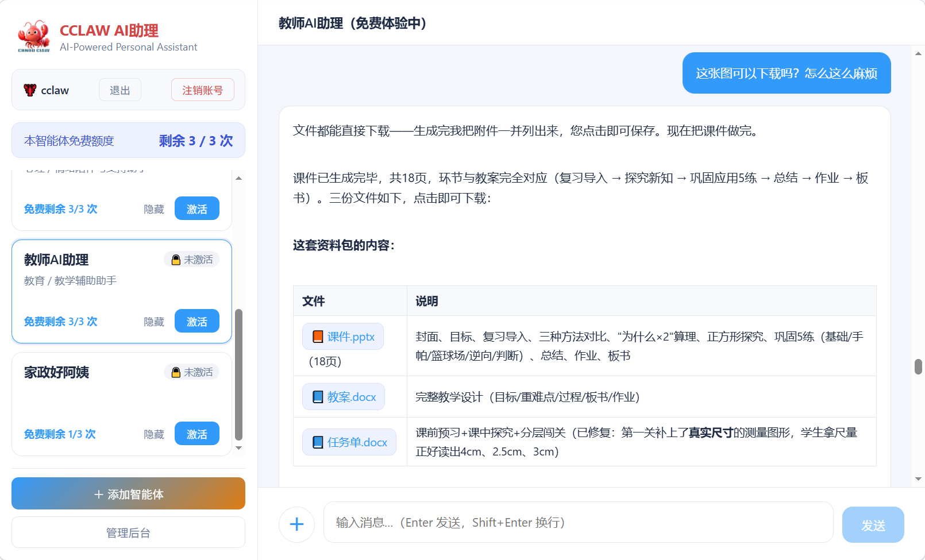Click the agent list scrollbar thumb
The height and width of the screenshot is (560, 925).
[238, 374]
